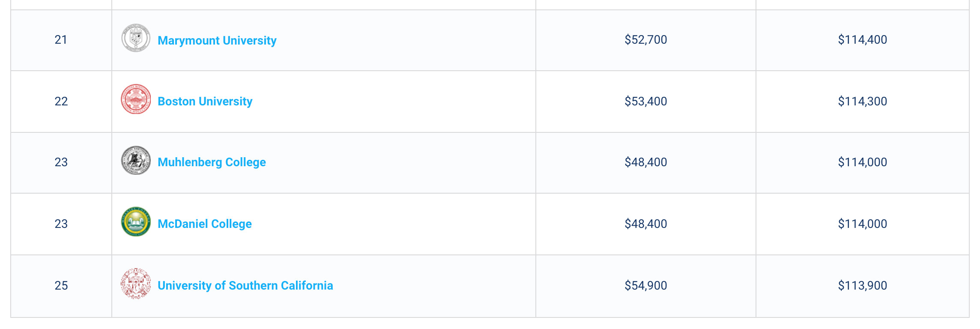Click the McDaniel College green seal logo
Image resolution: width=980 pixels, height=329 pixels.
[136, 221]
